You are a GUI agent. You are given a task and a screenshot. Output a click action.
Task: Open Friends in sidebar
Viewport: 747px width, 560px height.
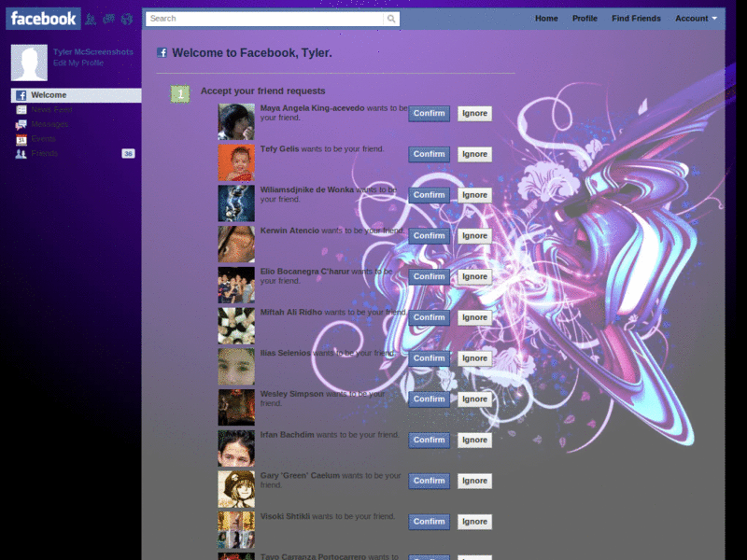click(x=44, y=153)
